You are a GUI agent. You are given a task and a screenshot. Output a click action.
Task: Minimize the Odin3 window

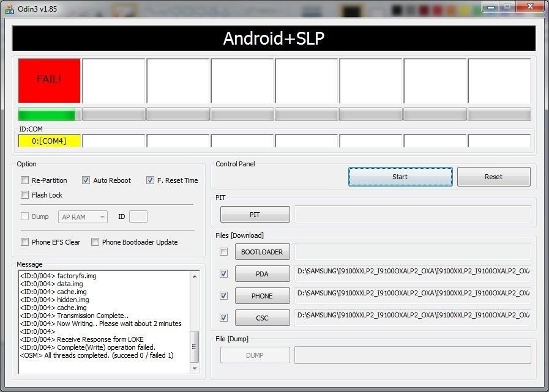coord(490,7)
